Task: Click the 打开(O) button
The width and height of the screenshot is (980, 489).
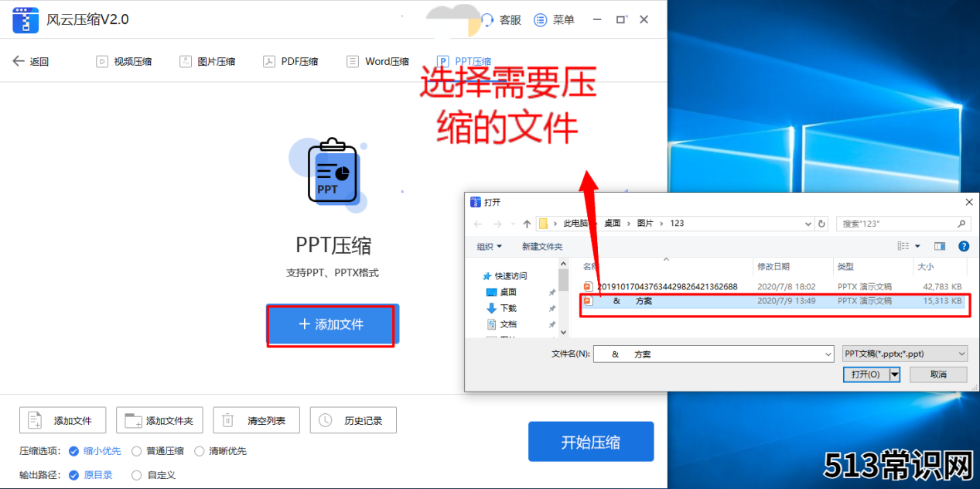Action: coord(866,374)
